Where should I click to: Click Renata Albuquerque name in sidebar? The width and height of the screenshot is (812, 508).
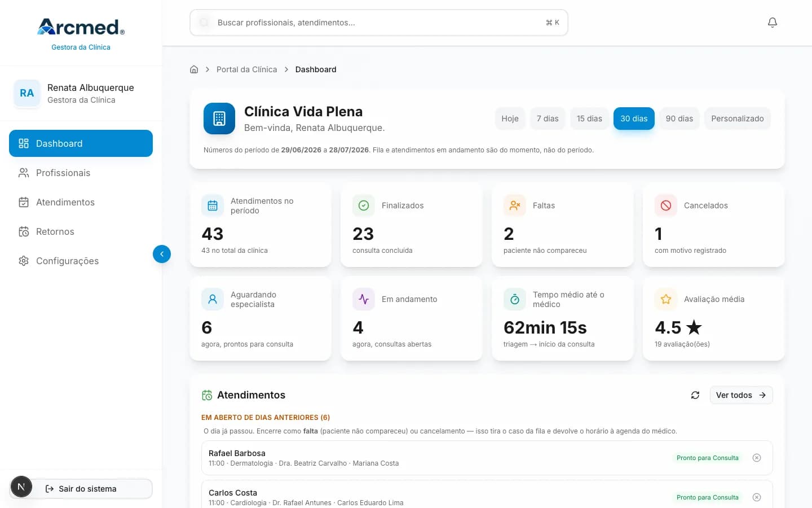tap(91, 87)
